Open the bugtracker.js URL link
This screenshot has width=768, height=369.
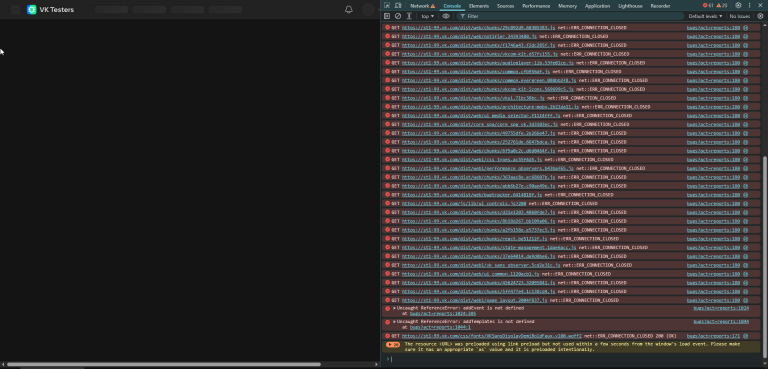pyautogui.click(x=472, y=195)
